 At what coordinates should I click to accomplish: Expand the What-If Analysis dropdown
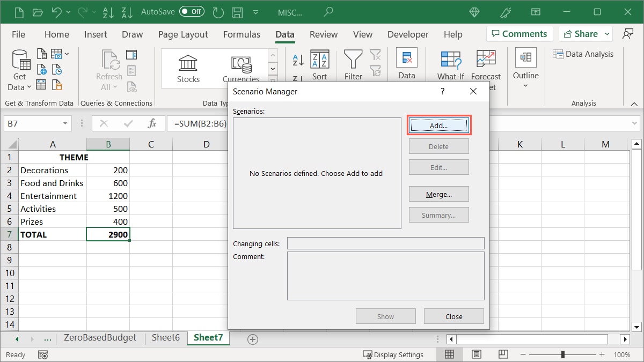tap(450, 65)
